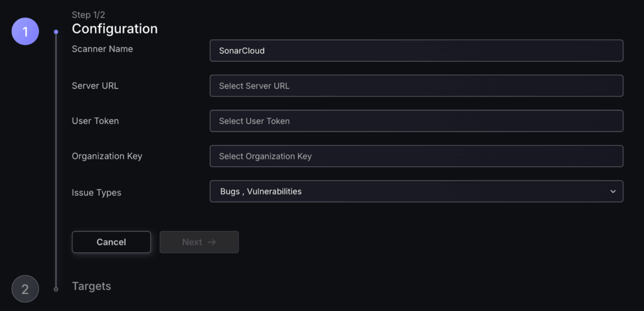Screen dimensions: 644x311
Task: Open the Bugs, Vulnerabilities dropdown
Action: [x=416, y=191]
